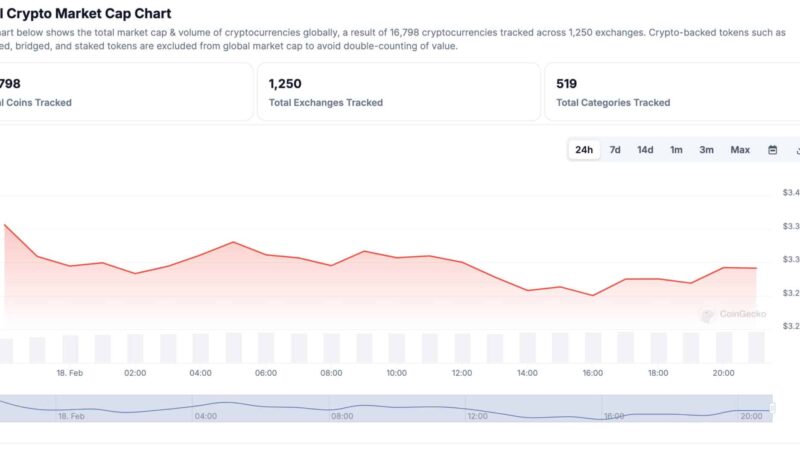Viewport: 800px width, 450px height.
Task: Click the Crypto Market Cap Chart heading
Action: 88,14
